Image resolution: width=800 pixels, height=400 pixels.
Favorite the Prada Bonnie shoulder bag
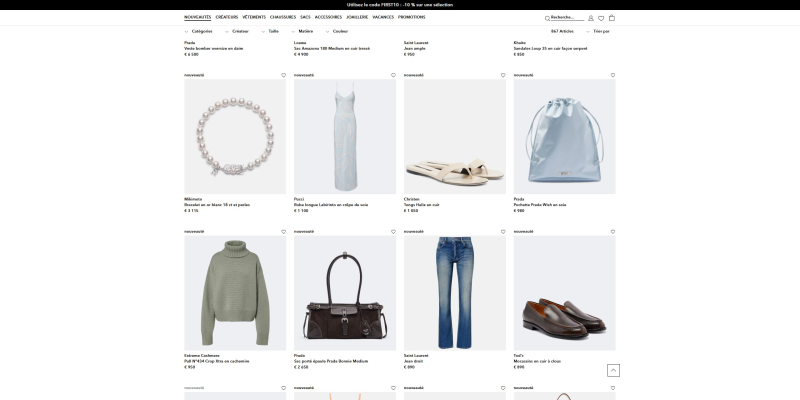[393, 232]
